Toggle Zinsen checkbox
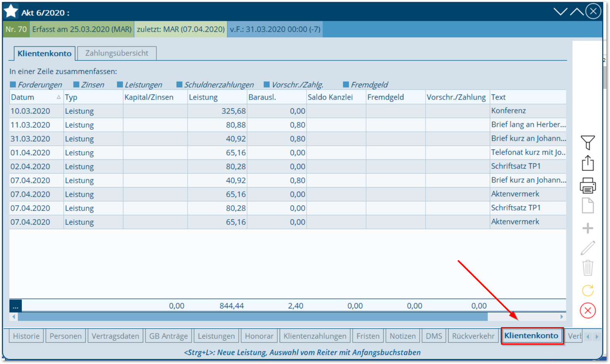The height and width of the screenshot is (364, 610). [x=76, y=84]
